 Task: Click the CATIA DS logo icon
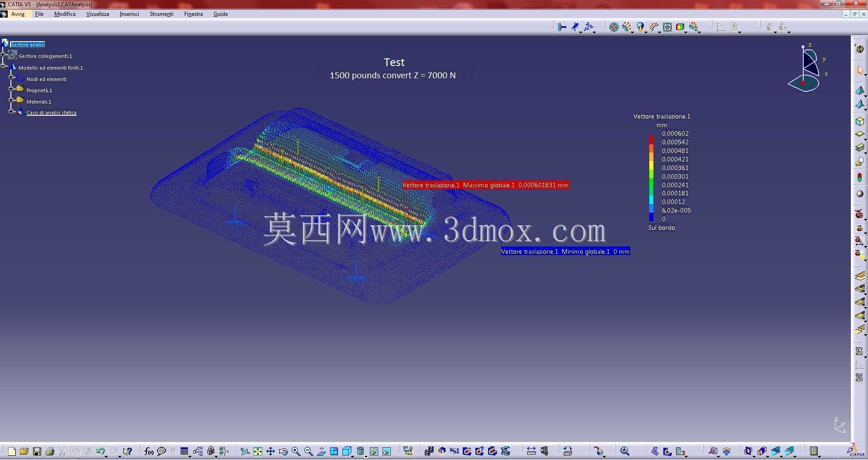[855, 450]
